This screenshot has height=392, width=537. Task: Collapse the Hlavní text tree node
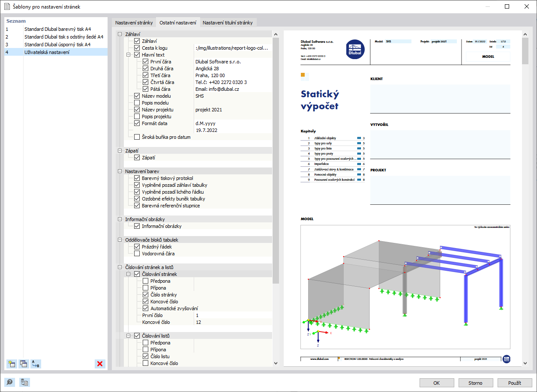128,55
